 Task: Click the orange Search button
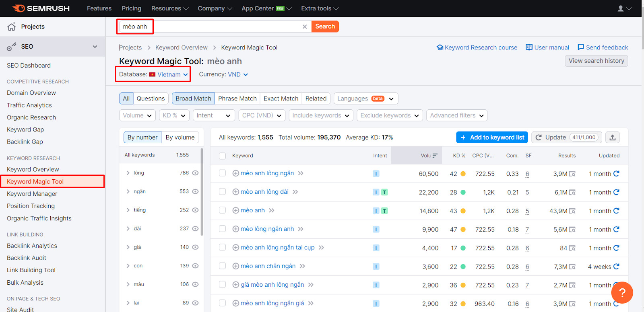click(325, 27)
